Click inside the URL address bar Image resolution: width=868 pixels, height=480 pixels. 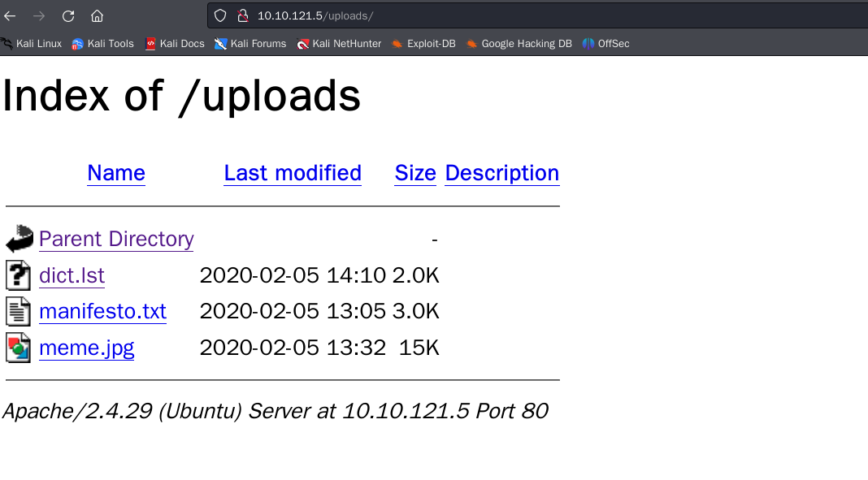[x=406, y=15]
